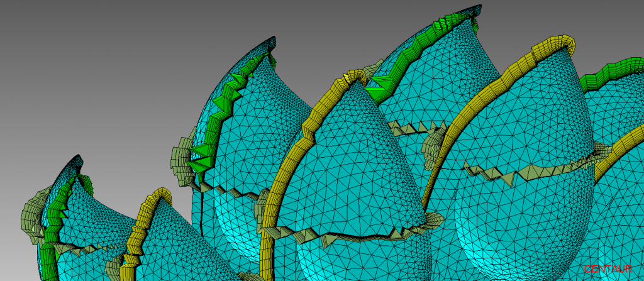Image resolution: width=644 pixels, height=281 pixels.
Task: Click the red CENTAUR watermark text
Action: coord(607,269)
